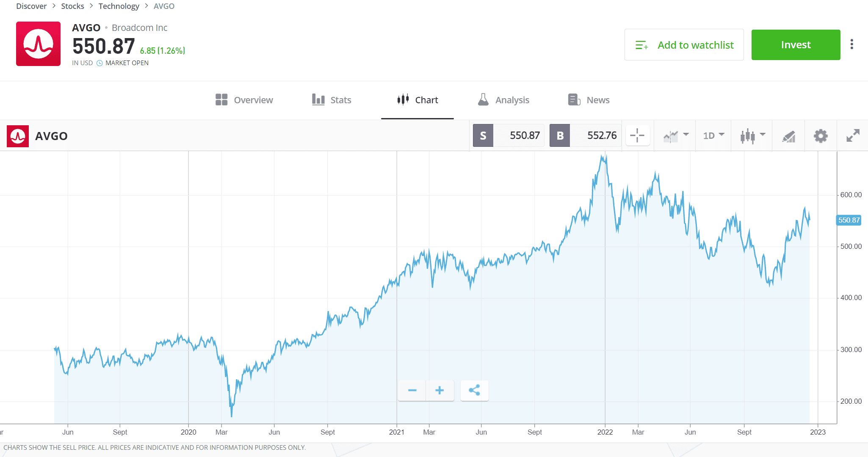Open the News tab
Screen dimensions: 868x457
pos(589,100)
